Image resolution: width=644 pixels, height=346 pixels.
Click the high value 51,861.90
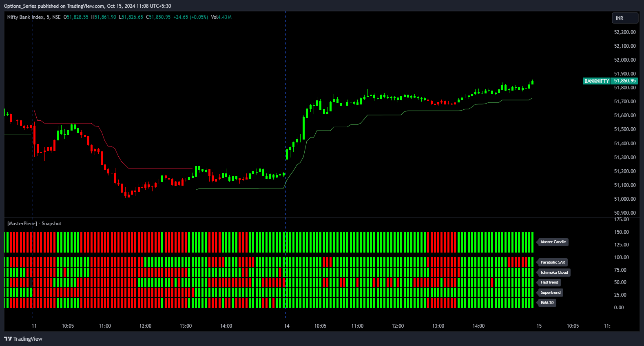point(105,17)
